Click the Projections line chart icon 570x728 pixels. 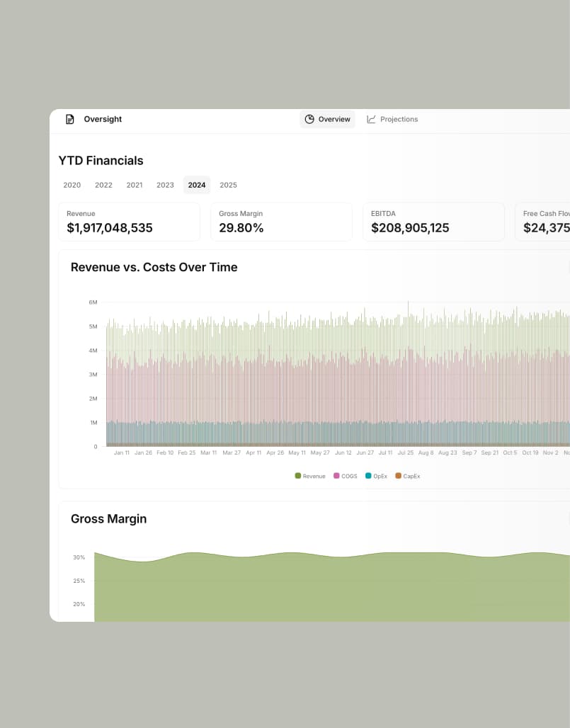tap(371, 119)
